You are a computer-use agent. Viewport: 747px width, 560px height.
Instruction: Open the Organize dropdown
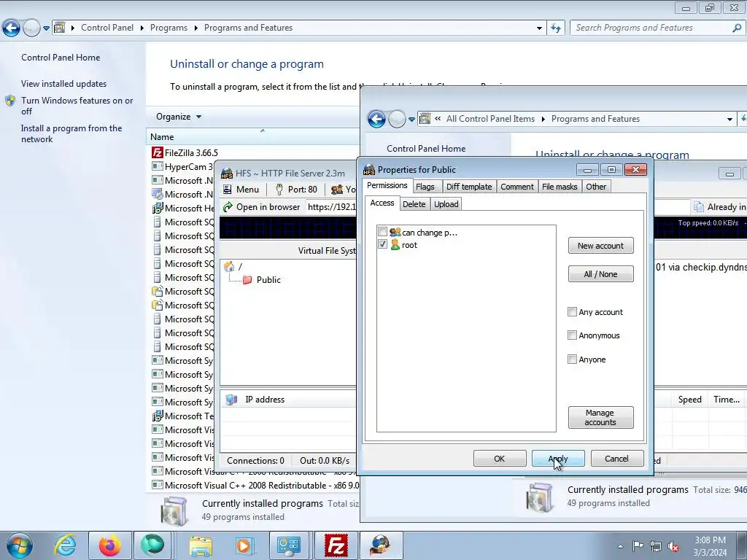[x=179, y=117]
